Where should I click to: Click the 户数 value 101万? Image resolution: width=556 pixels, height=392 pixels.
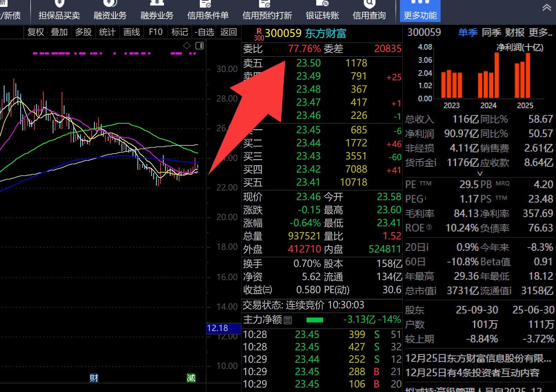485,324
